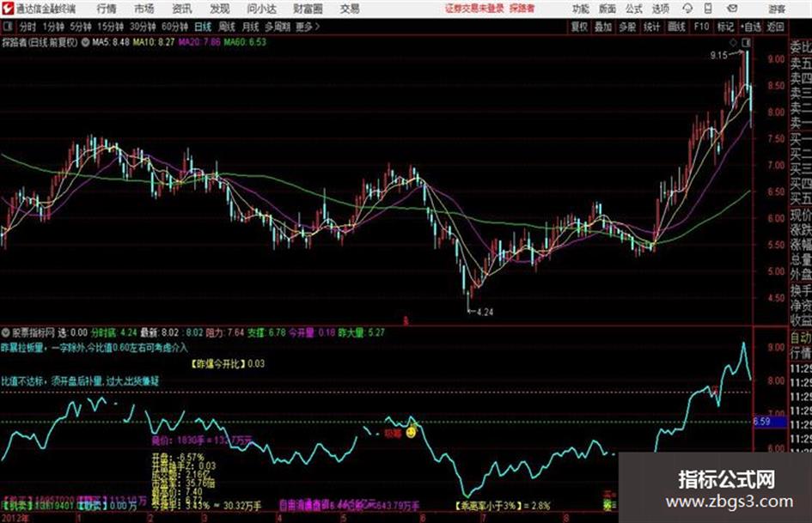Viewport: 812px width, 523px height.
Task: Click the 股票指标网 indicator name
Action: click(34, 332)
